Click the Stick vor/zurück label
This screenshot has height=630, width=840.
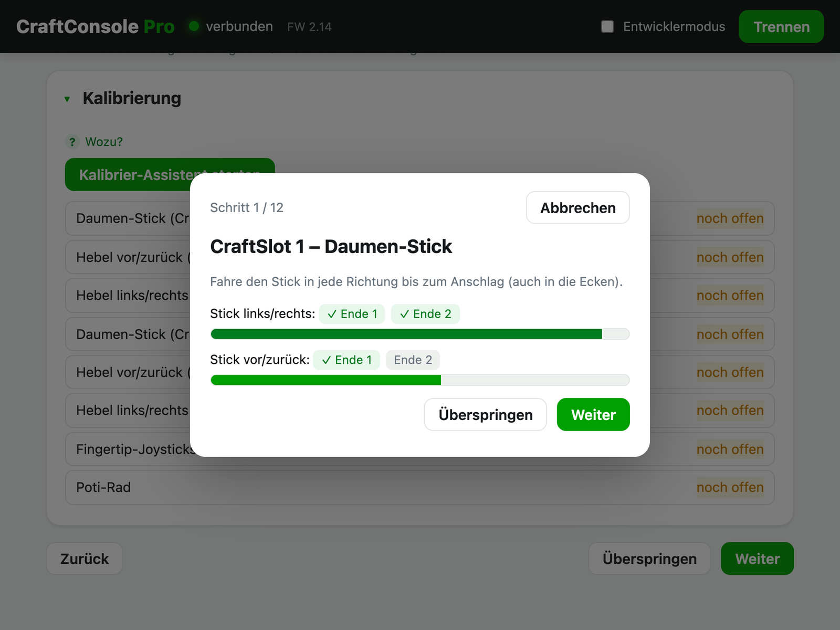(x=260, y=360)
